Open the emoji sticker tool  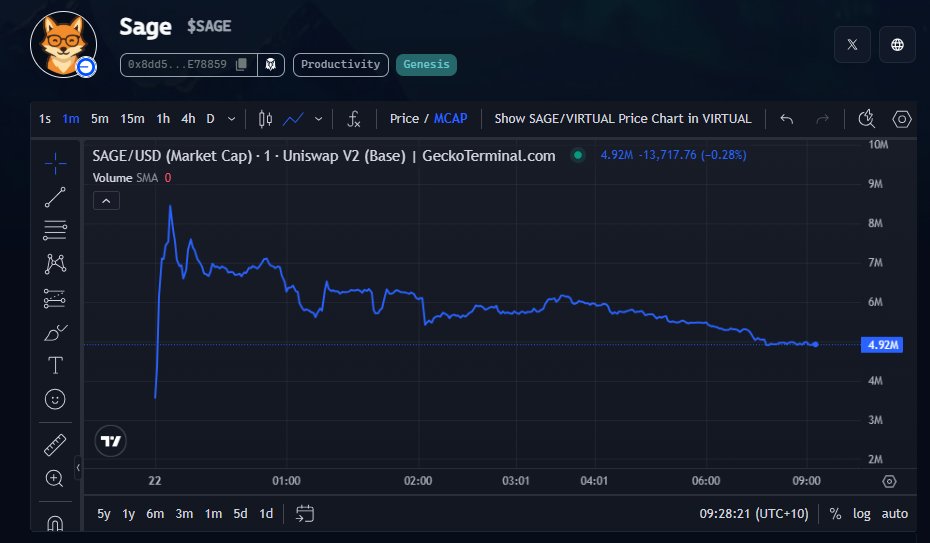click(55, 399)
